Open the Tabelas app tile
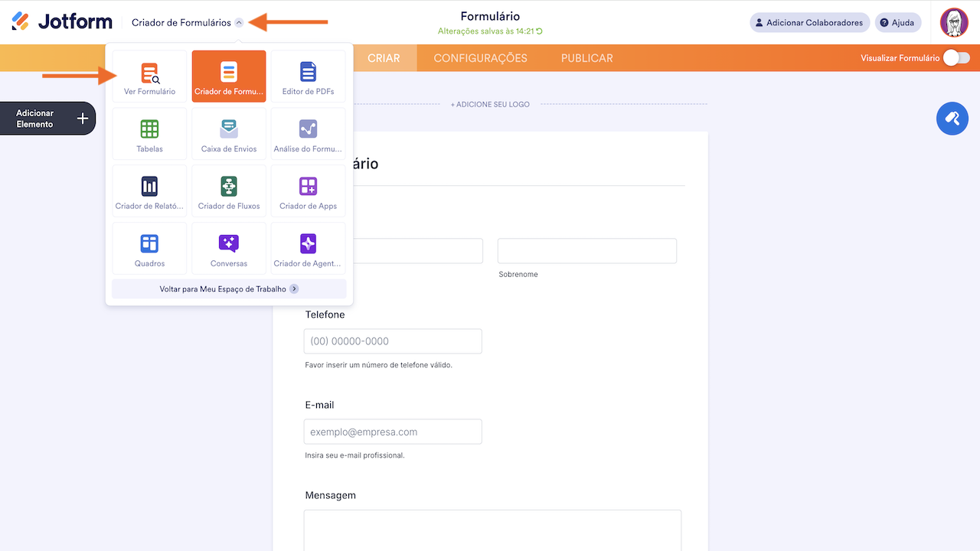 point(149,134)
